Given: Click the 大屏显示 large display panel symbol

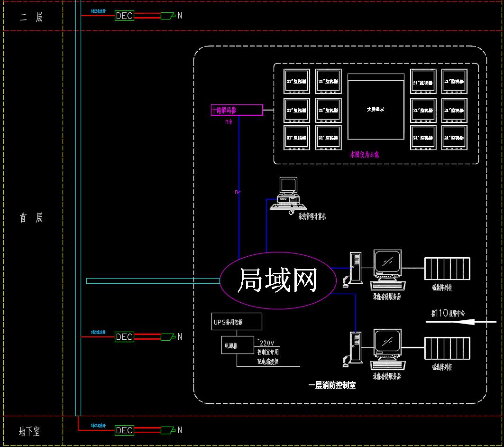Looking at the screenshot, I should 375,109.
